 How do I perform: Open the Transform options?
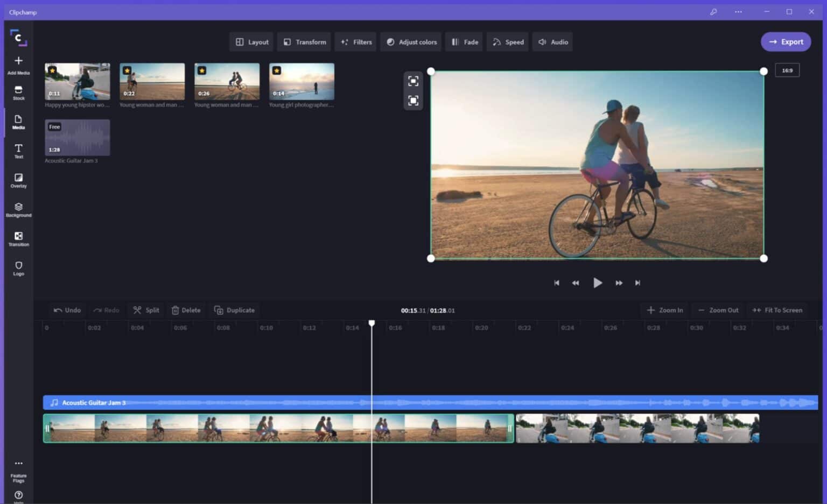pos(305,42)
